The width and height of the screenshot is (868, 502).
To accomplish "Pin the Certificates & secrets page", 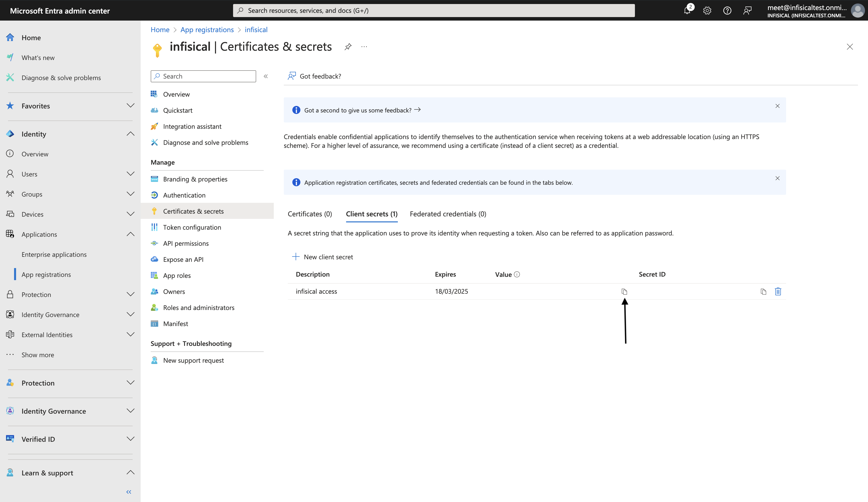I will (348, 46).
